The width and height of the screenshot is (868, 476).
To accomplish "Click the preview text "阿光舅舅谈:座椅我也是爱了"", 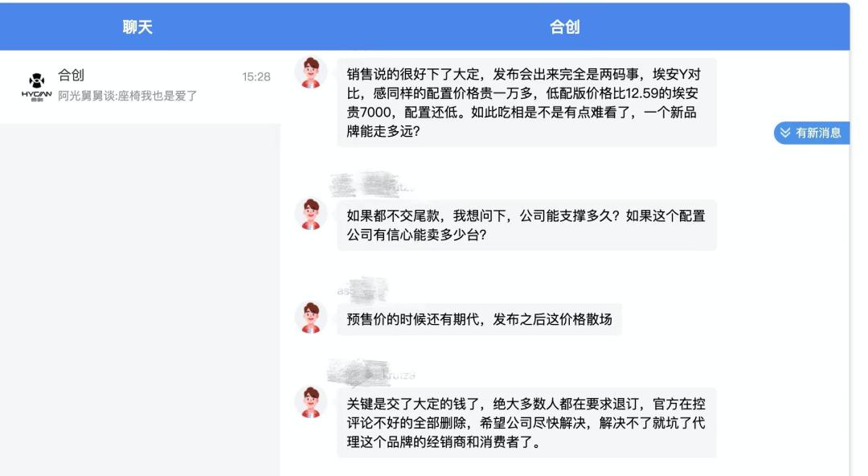I will pyautogui.click(x=128, y=96).
